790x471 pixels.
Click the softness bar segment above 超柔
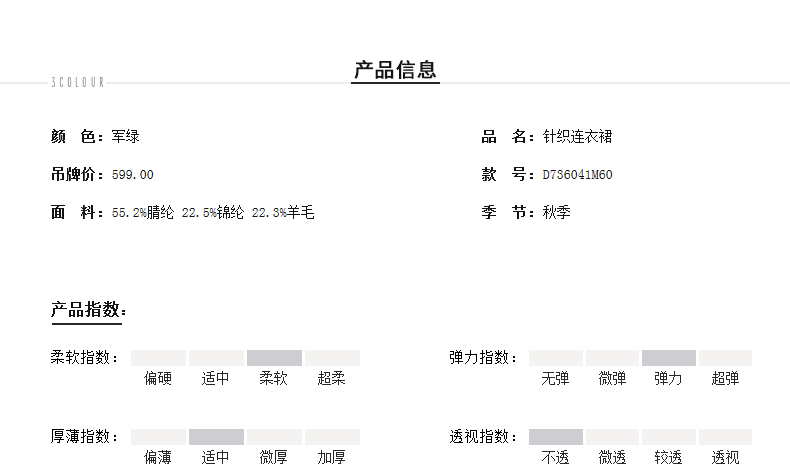332,358
